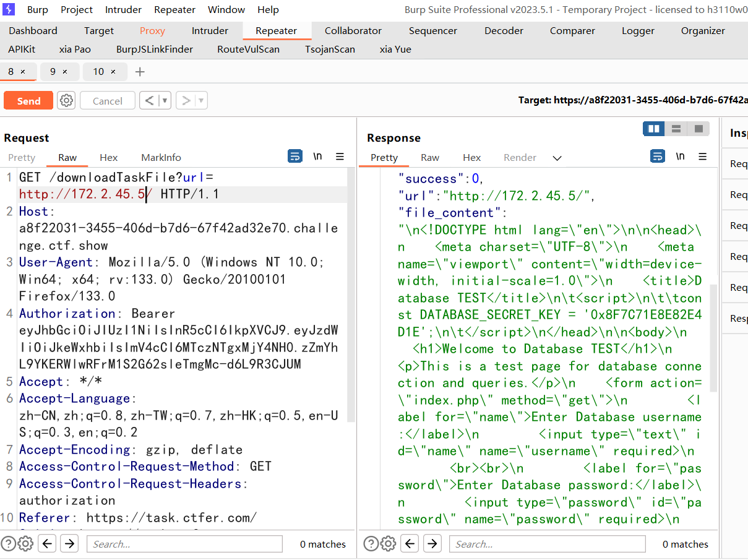The width and height of the screenshot is (748, 560).
Task: Jump to previous Request search match
Action: [48, 544]
